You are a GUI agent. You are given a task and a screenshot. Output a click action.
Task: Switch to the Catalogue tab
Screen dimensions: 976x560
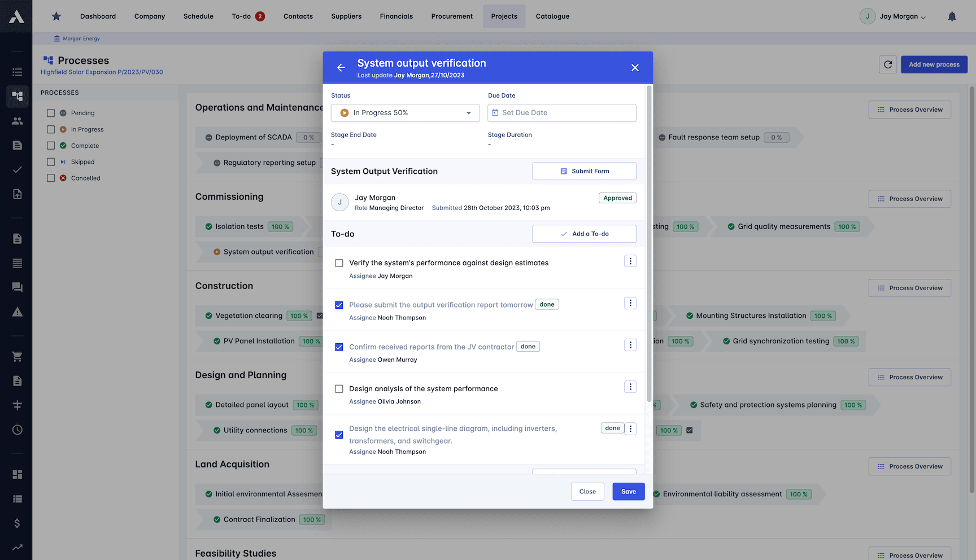(x=552, y=16)
